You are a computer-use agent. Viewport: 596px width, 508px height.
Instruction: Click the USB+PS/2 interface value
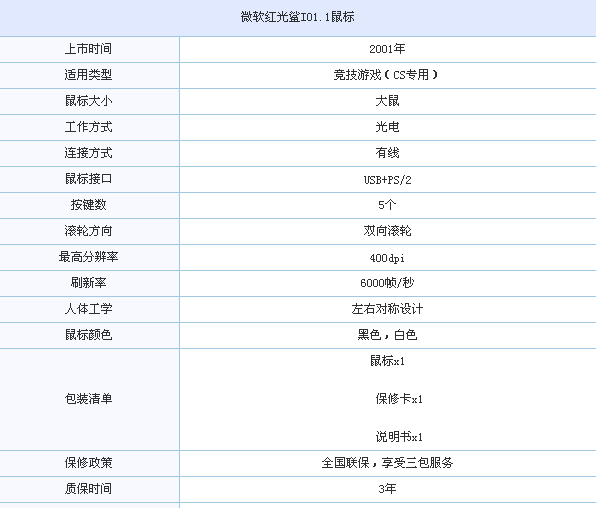[387, 179]
